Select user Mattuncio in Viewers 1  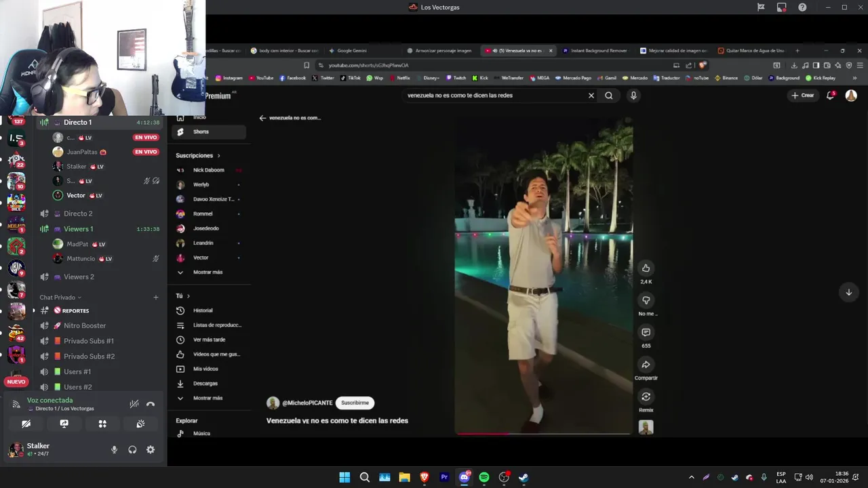pyautogui.click(x=106, y=259)
